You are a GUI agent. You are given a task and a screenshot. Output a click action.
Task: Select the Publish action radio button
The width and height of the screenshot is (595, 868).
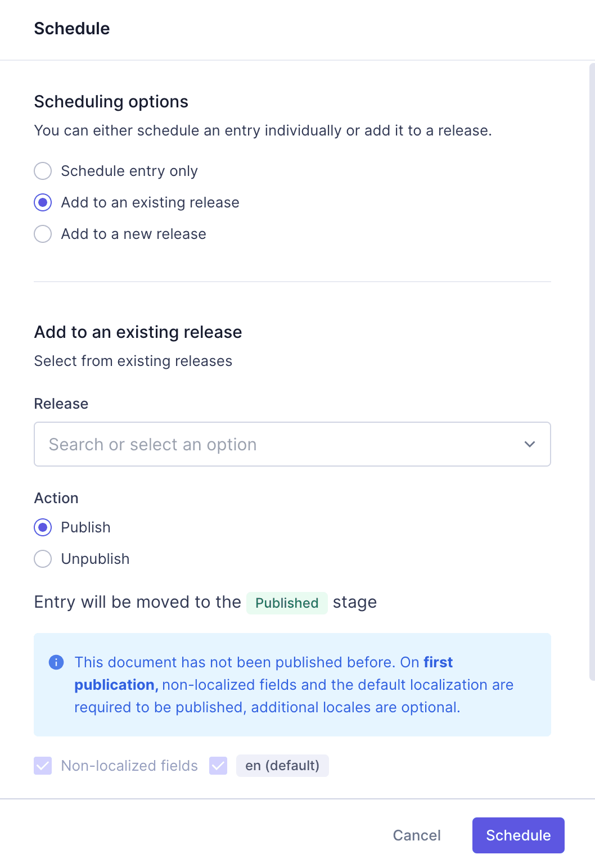coord(43,527)
